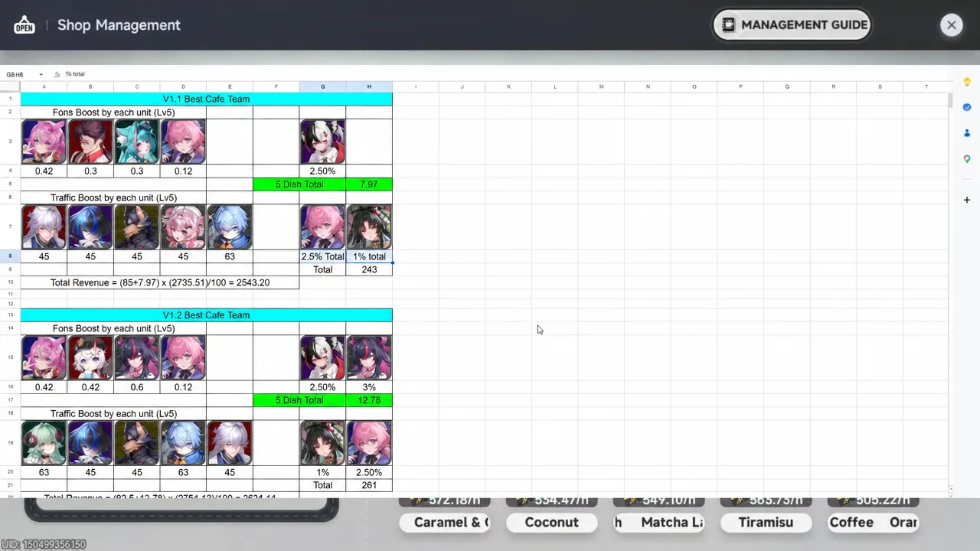This screenshot has width=980, height=551.
Task: Open the Keep lightbulb side panel icon
Action: (967, 82)
